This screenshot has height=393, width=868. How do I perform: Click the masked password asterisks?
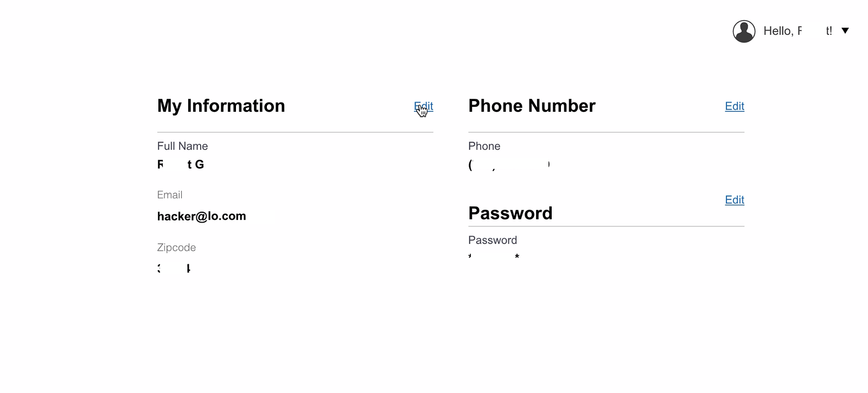494,256
